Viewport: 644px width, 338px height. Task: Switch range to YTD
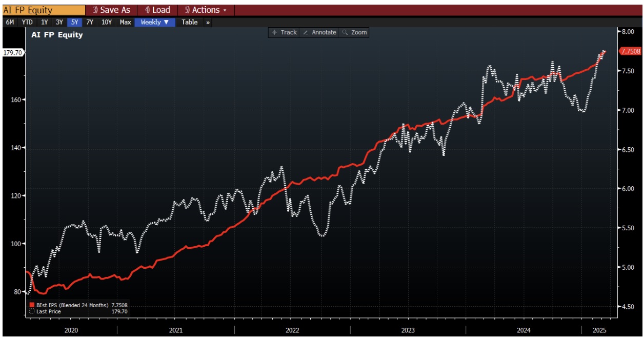(x=27, y=23)
